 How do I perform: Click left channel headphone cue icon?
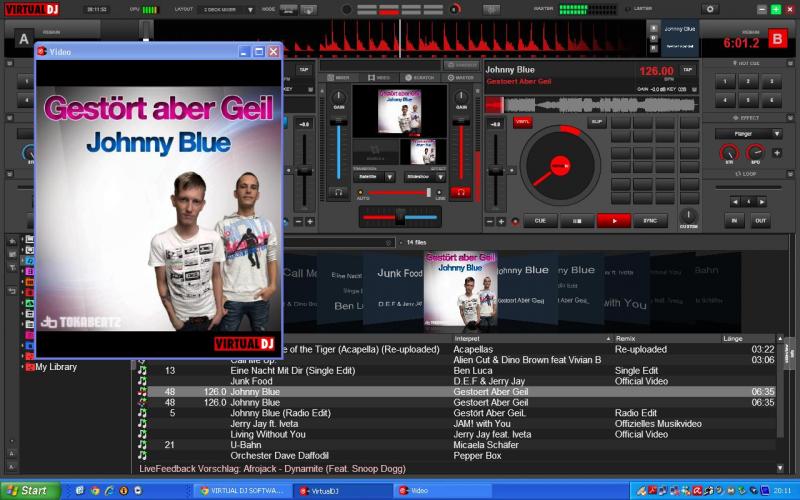338,192
